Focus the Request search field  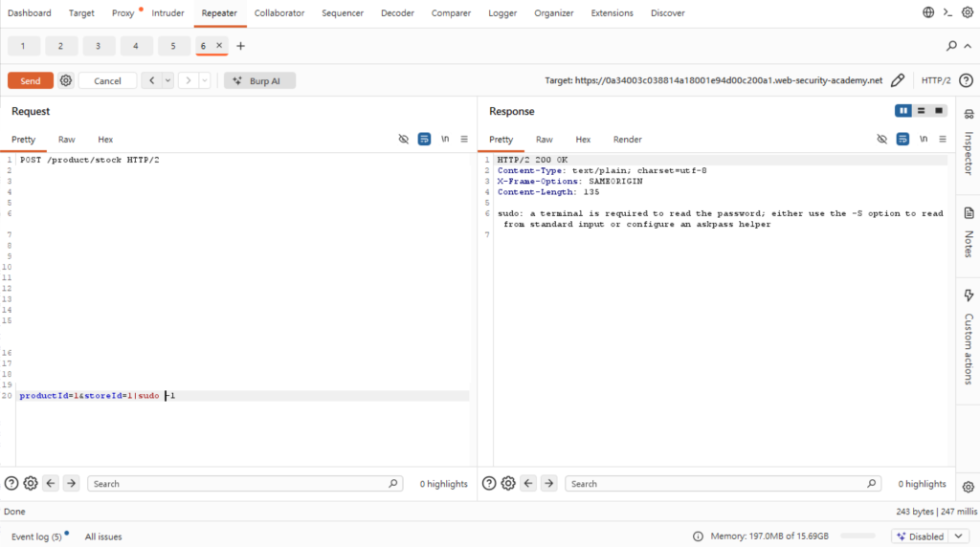pos(245,483)
